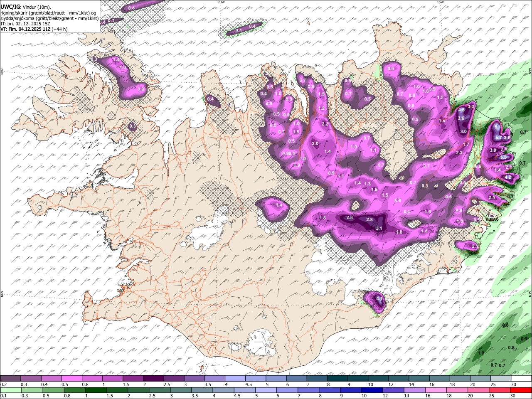Click the '1.2' snowfall value in the north
Viewport: 532px width, 399px height.
click(x=321, y=108)
